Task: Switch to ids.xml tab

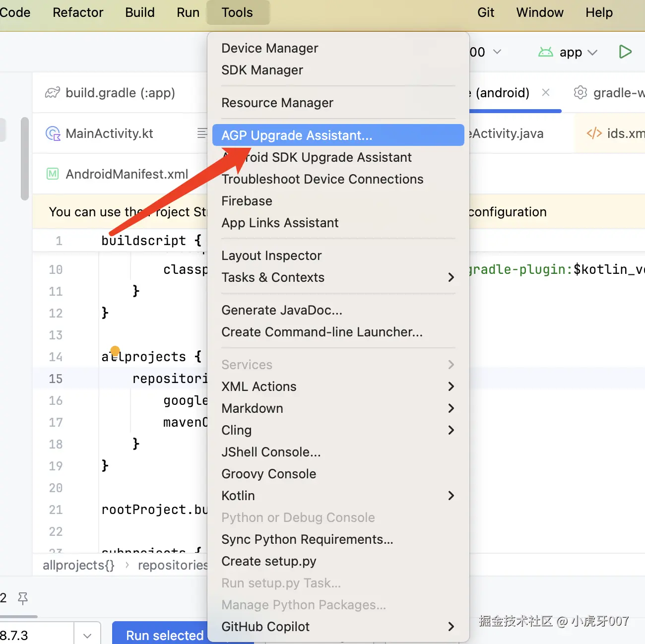Action: (616, 133)
